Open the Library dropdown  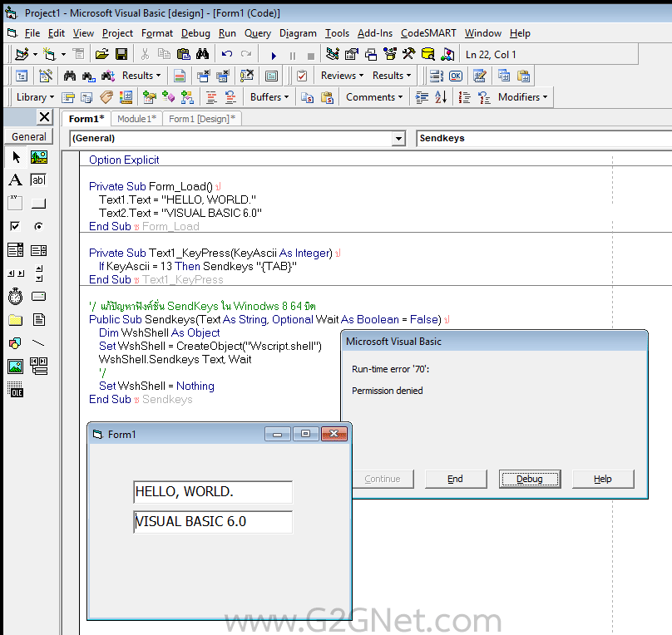click(35, 97)
